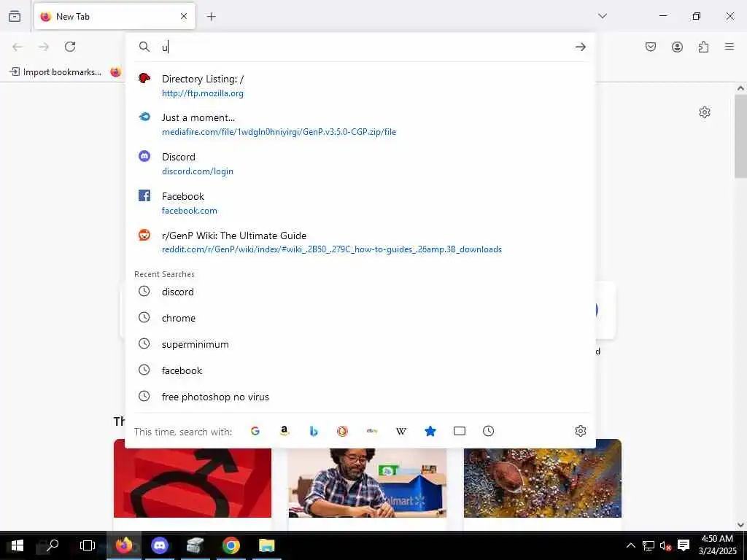
Task: Open the Action Center notifications
Action: coord(684,545)
